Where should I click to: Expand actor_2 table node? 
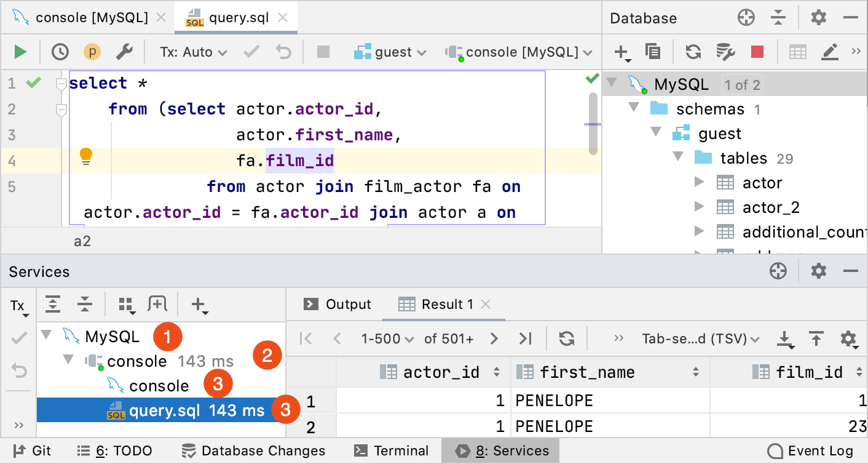[x=699, y=207]
